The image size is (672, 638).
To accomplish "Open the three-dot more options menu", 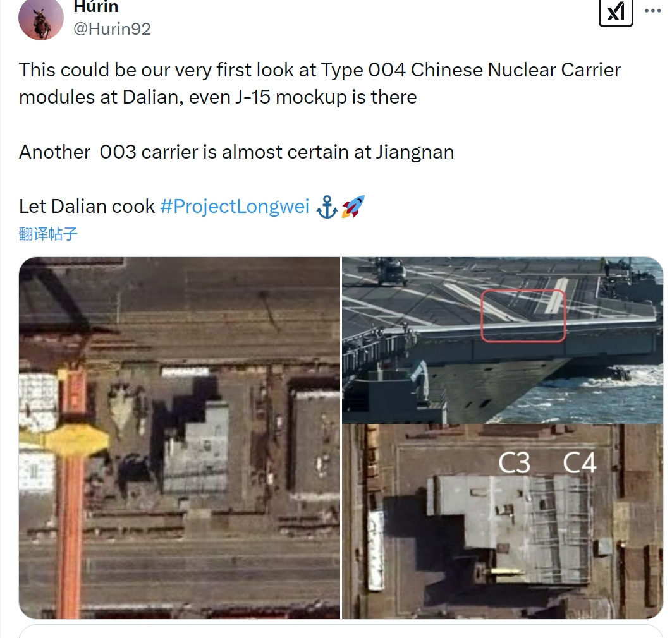I will click(x=652, y=11).
